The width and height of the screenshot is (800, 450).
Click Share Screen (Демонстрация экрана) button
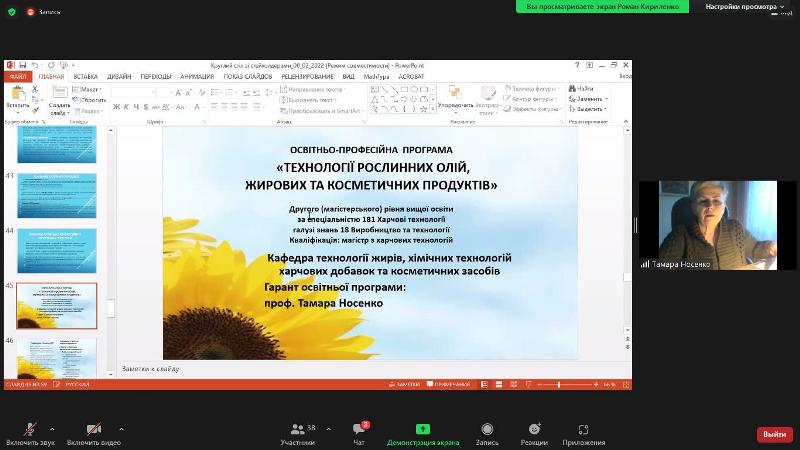(x=423, y=434)
